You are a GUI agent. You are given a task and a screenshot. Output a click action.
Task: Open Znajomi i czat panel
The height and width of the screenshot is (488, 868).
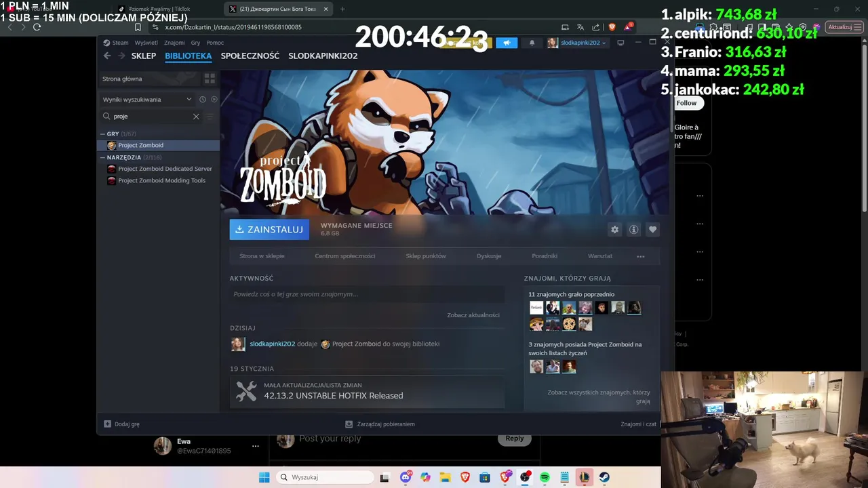pos(638,424)
